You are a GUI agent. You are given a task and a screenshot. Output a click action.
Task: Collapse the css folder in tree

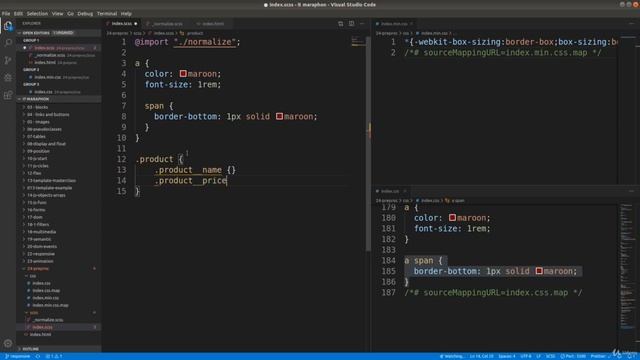pyautogui.click(x=59, y=276)
